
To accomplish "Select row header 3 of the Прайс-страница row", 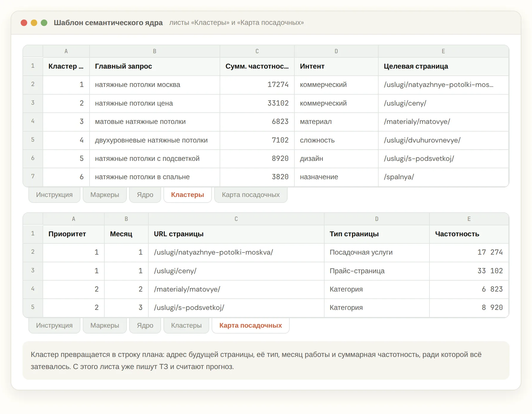I will pyautogui.click(x=33, y=271).
